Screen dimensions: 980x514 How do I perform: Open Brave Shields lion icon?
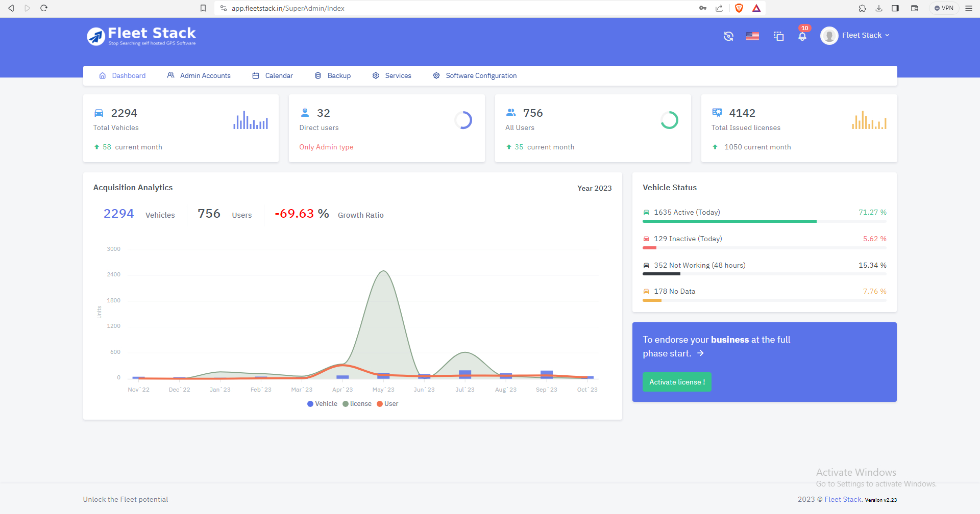point(739,8)
